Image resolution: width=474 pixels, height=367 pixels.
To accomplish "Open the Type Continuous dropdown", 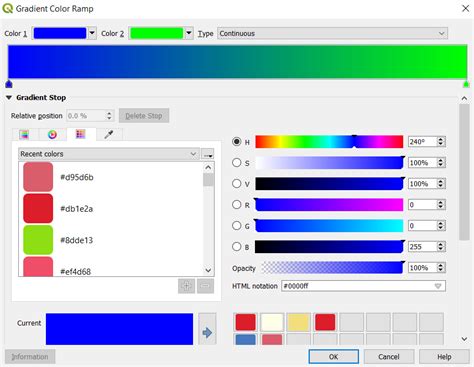I will [x=332, y=33].
